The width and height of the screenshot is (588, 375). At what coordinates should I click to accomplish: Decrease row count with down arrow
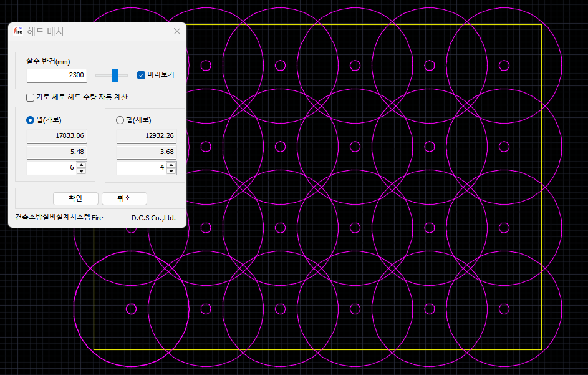click(x=172, y=171)
